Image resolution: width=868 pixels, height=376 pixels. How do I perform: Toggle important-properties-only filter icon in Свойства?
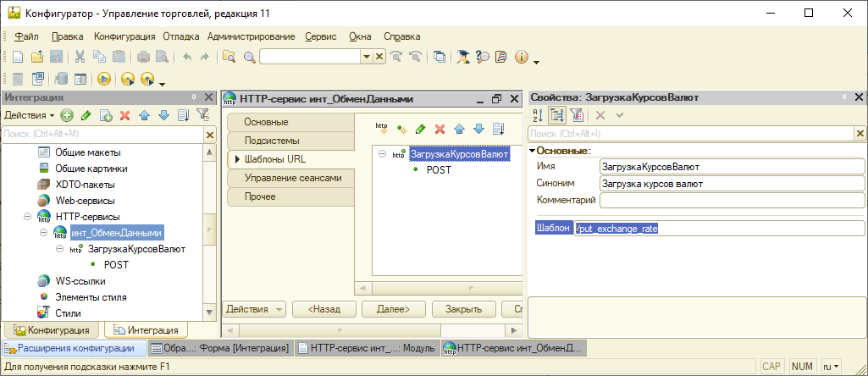(x=577, y=115)
